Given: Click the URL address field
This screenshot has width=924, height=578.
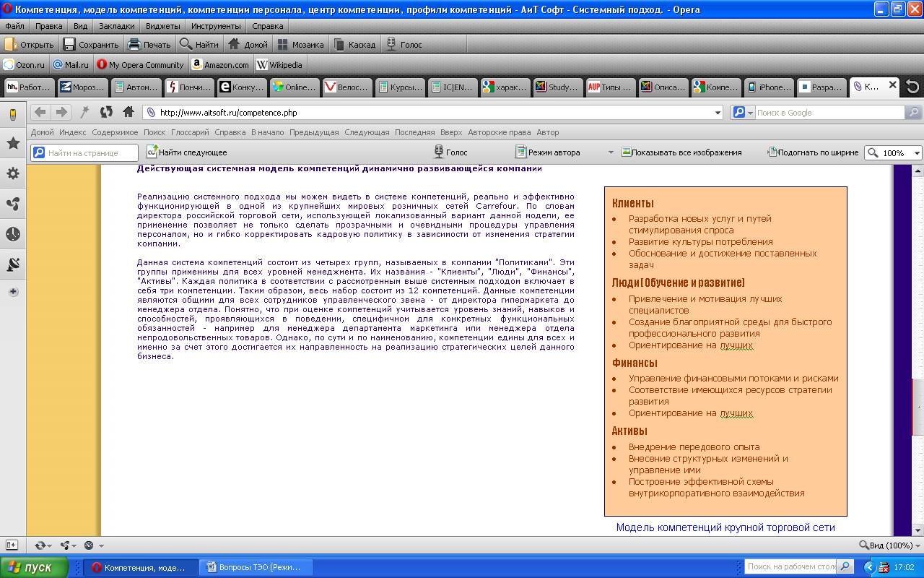Looking at the screenshot, I should coord(433,113).
